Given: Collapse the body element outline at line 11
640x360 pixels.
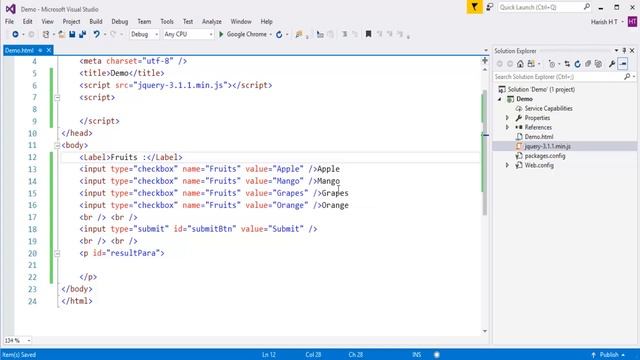Looking at the screenshot, I should coord(57,145).
